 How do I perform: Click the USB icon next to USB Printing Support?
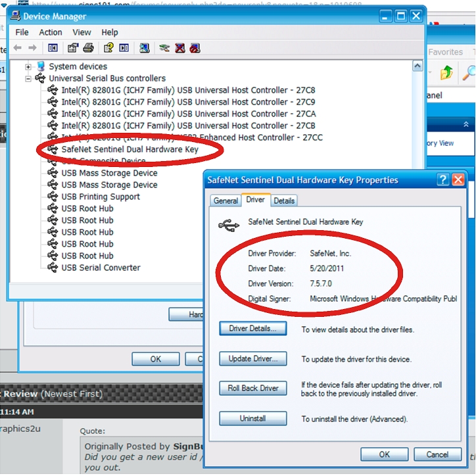tap(53, 197)
